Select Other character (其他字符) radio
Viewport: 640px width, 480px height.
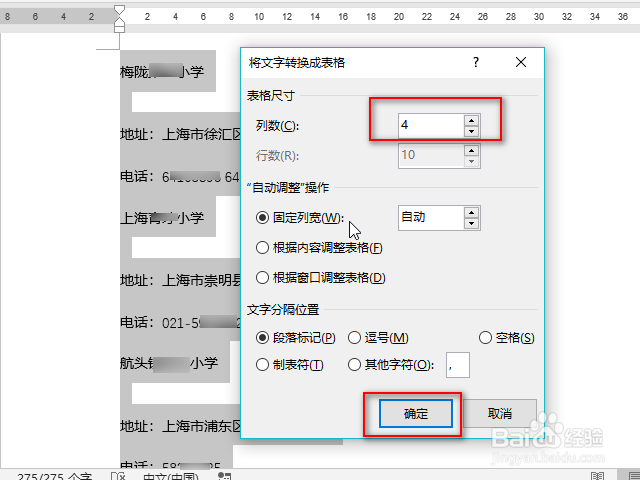[354, 364]
